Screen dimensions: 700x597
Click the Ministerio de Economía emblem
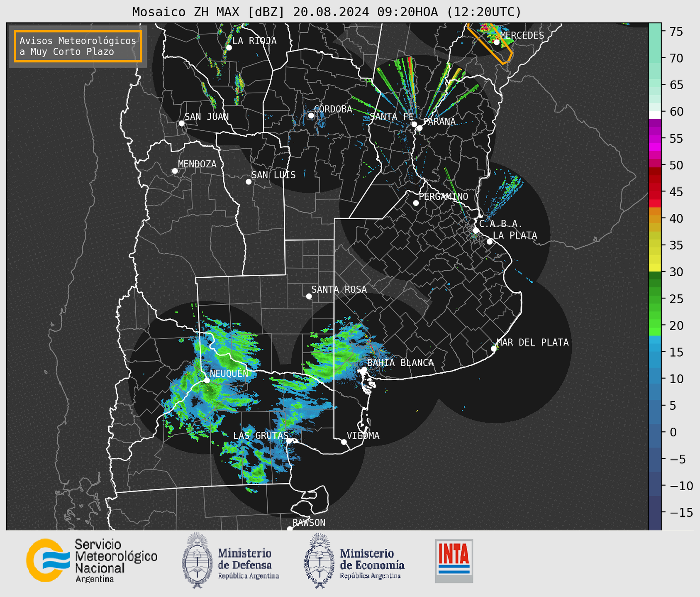tap(318, 561)
